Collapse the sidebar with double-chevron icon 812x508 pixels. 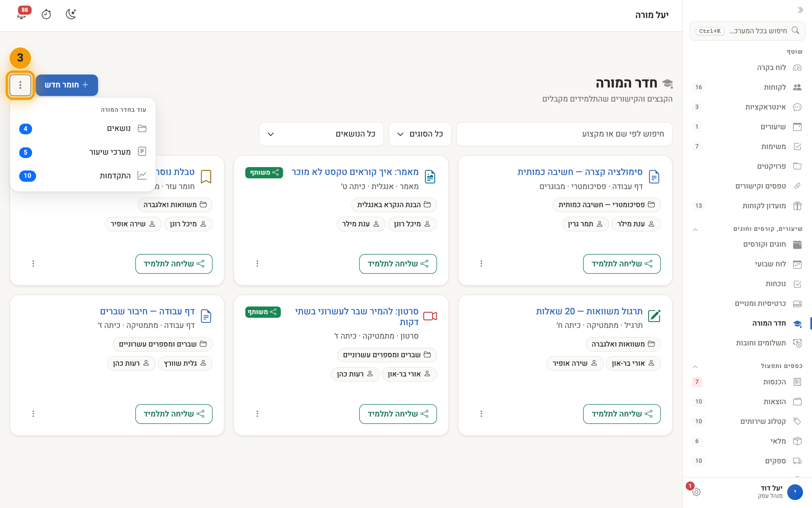[800, 10]
